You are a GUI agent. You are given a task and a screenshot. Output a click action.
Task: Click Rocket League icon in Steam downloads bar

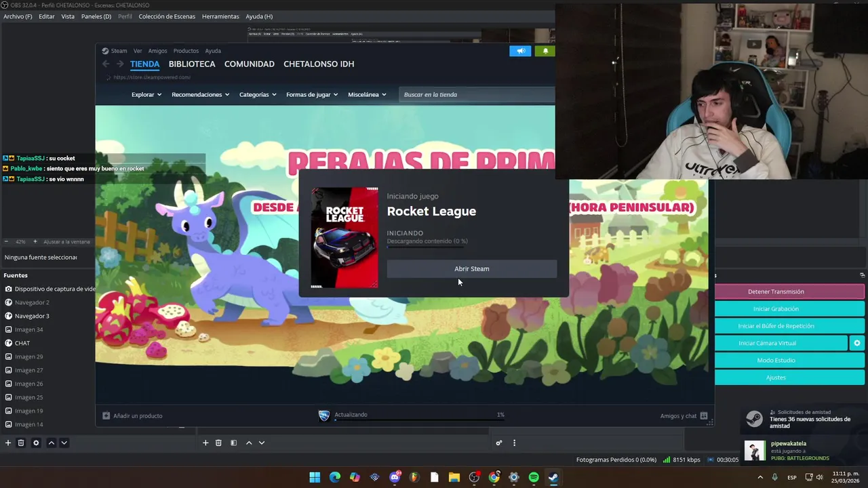click(324, 415)
